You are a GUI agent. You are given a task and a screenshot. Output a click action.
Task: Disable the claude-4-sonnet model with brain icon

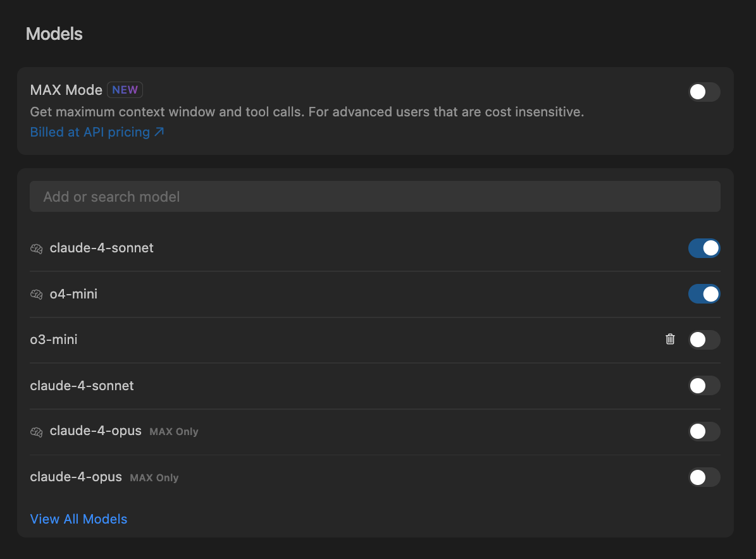[x=704, y=249]
